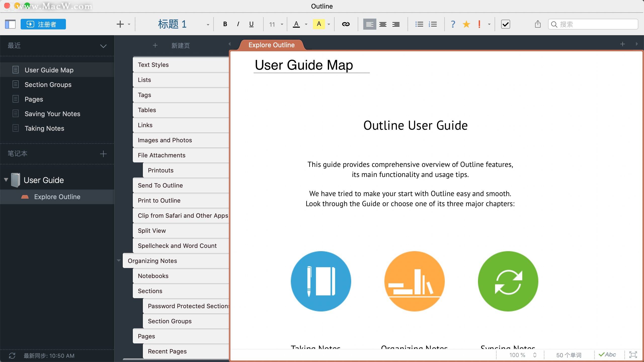The width and height of the screenshot is (644, 362).
Task: Click the blue 注册者 register button
Action: pyautogui.click(x=43, y=24)
